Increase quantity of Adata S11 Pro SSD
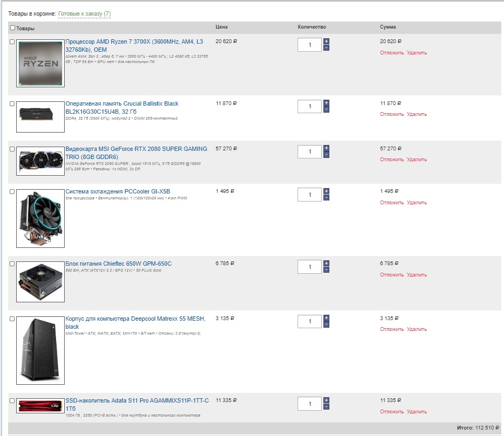 click(326, 400)
